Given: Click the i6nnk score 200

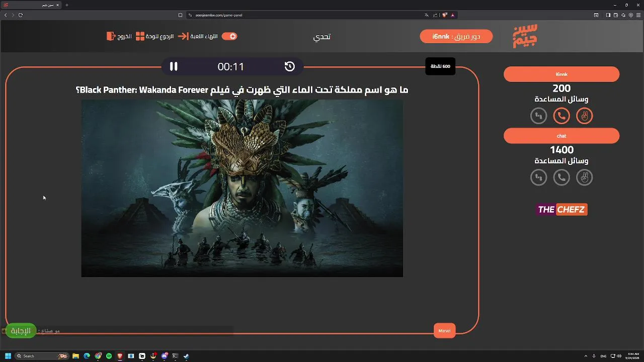Looking at the screenshot, I should [x=561, y=88].
